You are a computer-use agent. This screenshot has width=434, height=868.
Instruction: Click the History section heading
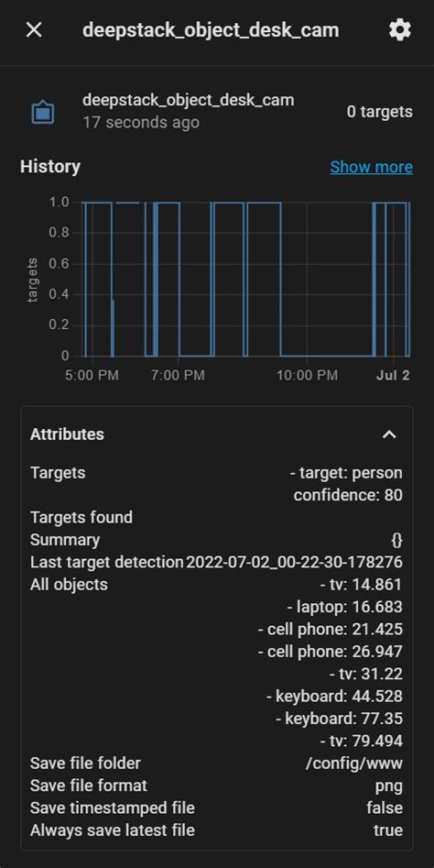(50, 167)
